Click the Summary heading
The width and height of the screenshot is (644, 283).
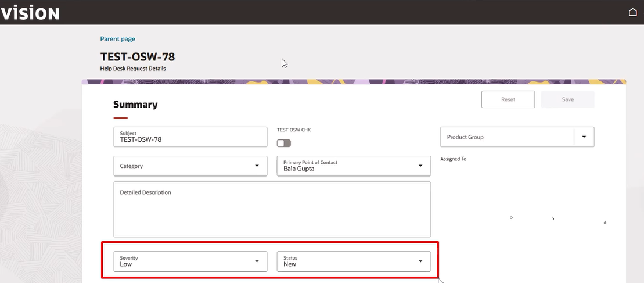point(135,105)
